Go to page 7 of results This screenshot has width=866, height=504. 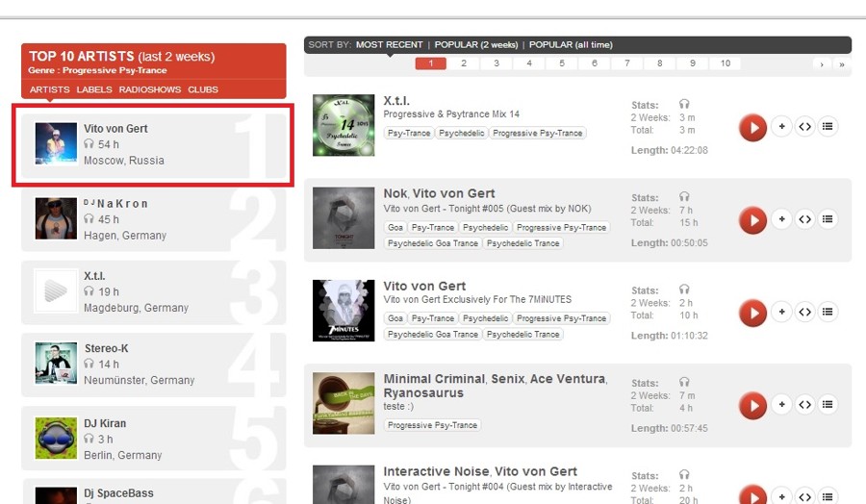[x=626, y=63]
